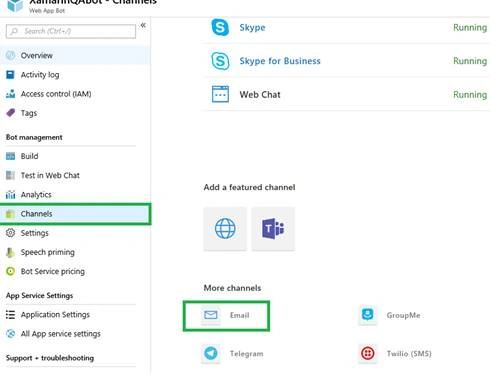The image size is (490, 379).
Task: Select Channels in the sidebar
Action: pos(75,214)
